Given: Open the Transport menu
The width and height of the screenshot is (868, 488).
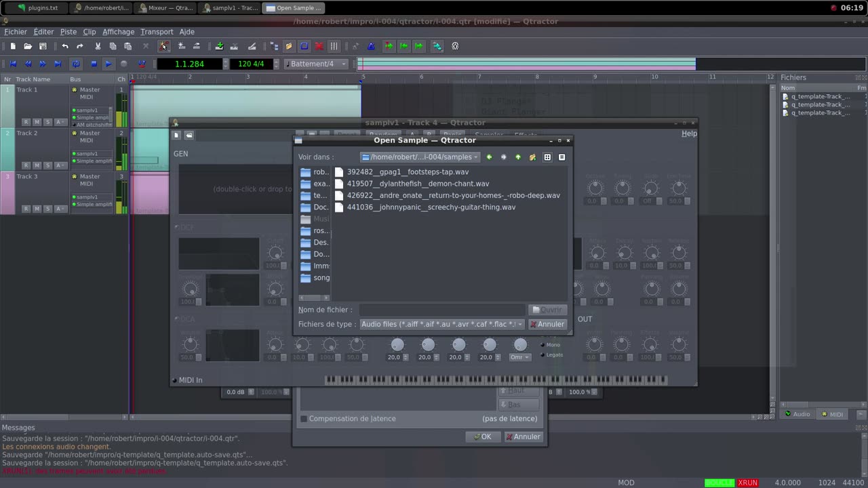Looking at the screenshot, I should (x=157, y=32).
